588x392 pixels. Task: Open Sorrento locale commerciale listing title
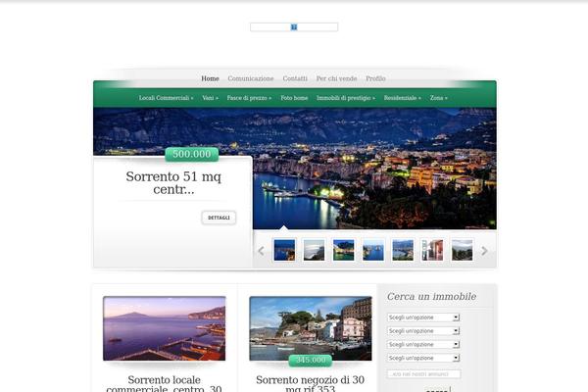click(x=165, y=383)
